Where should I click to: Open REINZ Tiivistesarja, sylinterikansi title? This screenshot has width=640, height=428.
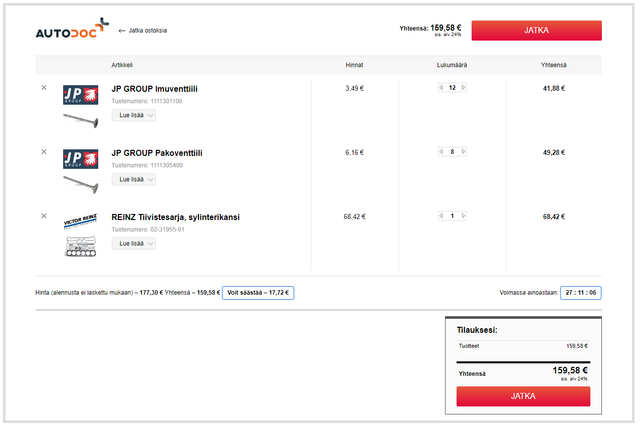[x=176, y=217]
